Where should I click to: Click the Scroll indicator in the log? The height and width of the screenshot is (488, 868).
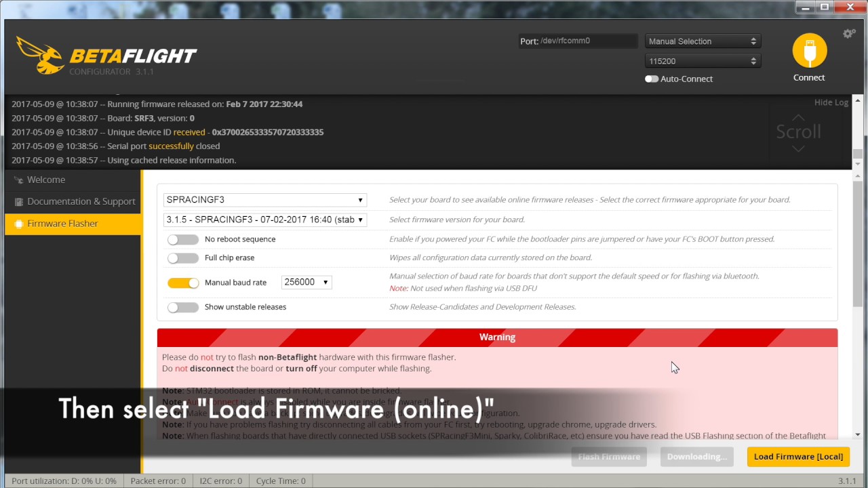[798, 131]
